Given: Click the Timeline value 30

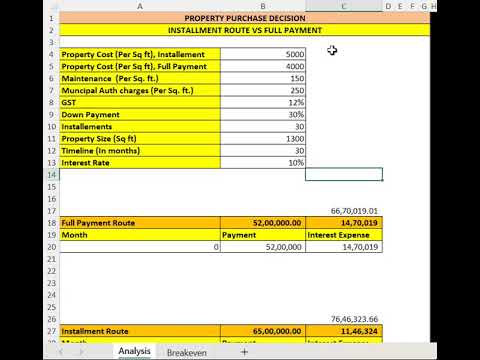Looking at the screenshot, I should pos(263,150).
